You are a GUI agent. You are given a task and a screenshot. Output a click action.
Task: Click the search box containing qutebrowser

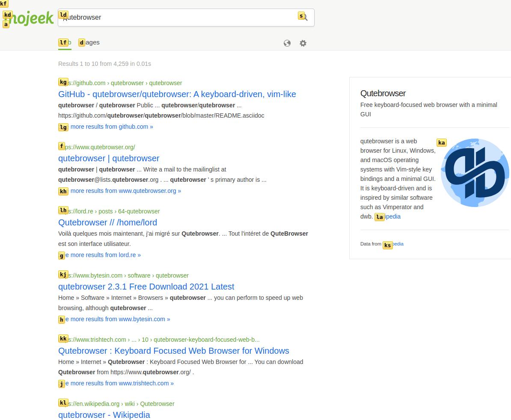pyautogui.click(x=180, y=18)
